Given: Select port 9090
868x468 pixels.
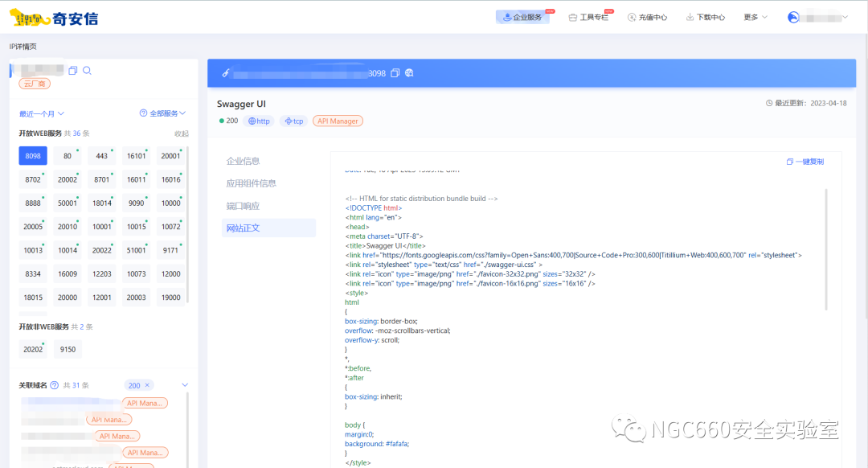Looking at the screenshot, I should [x=136, y=203].
